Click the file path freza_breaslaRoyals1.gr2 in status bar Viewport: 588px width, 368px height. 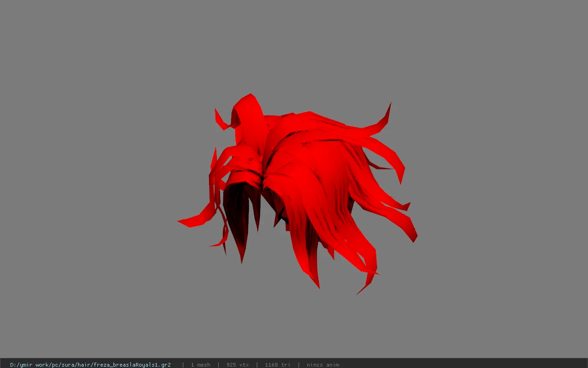coord(90,365)
